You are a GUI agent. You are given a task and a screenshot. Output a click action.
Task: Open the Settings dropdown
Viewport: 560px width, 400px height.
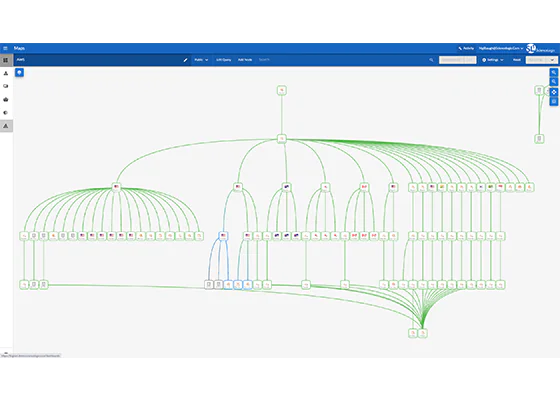pyautogui.click(x=493, y=60)
